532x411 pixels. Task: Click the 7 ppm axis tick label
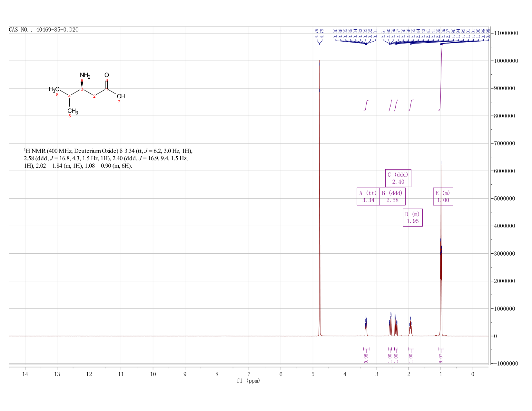[x=249, y=374]
